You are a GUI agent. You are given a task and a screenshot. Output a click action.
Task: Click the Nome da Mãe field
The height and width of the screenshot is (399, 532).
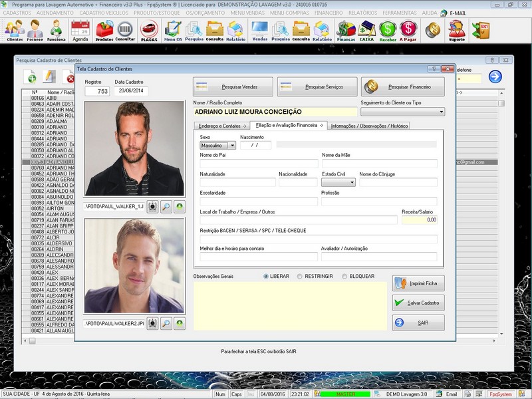[x=379, y=164]
